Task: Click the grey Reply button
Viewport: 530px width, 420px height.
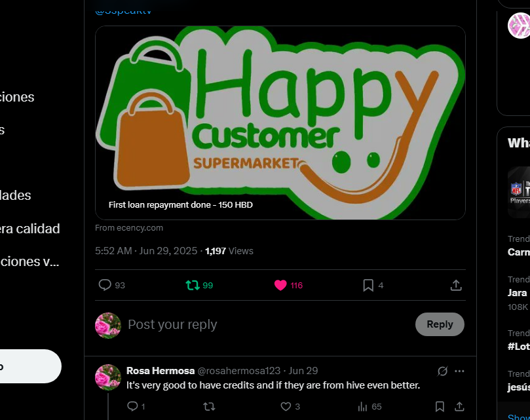Action: point(440,324)
